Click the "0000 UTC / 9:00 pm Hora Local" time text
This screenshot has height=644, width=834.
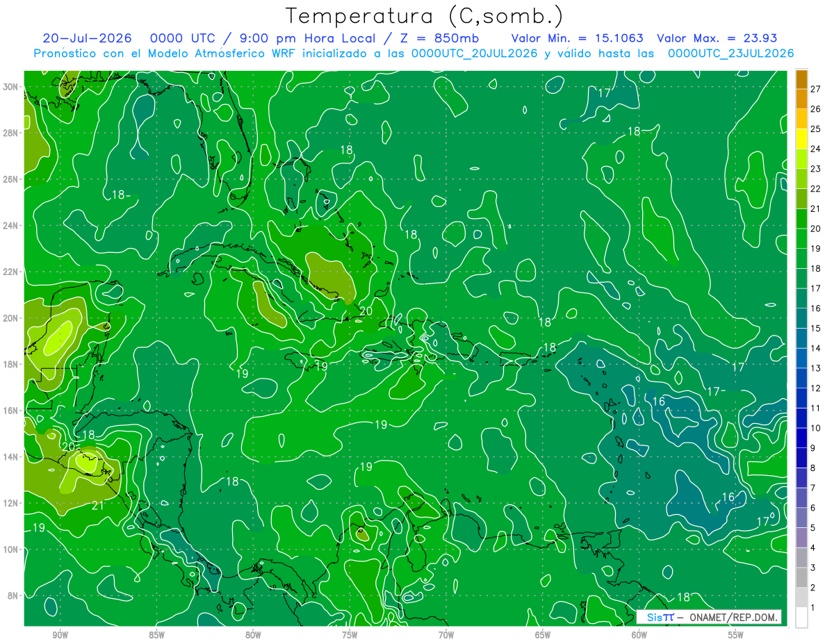[x=263, y=38]
